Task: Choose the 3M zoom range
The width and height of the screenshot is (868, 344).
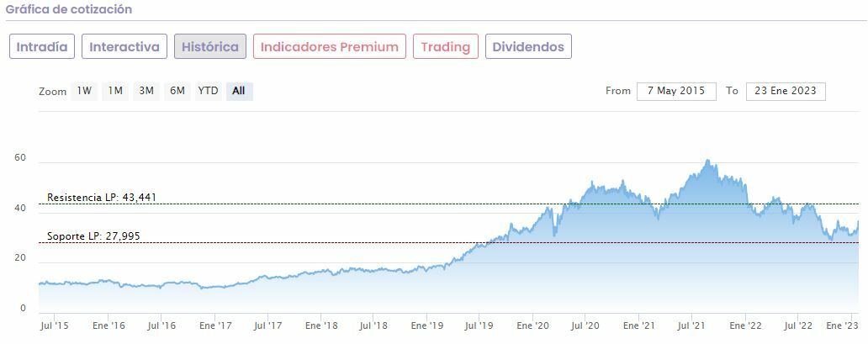Action: pyautogui.click(x=146, y=91)
